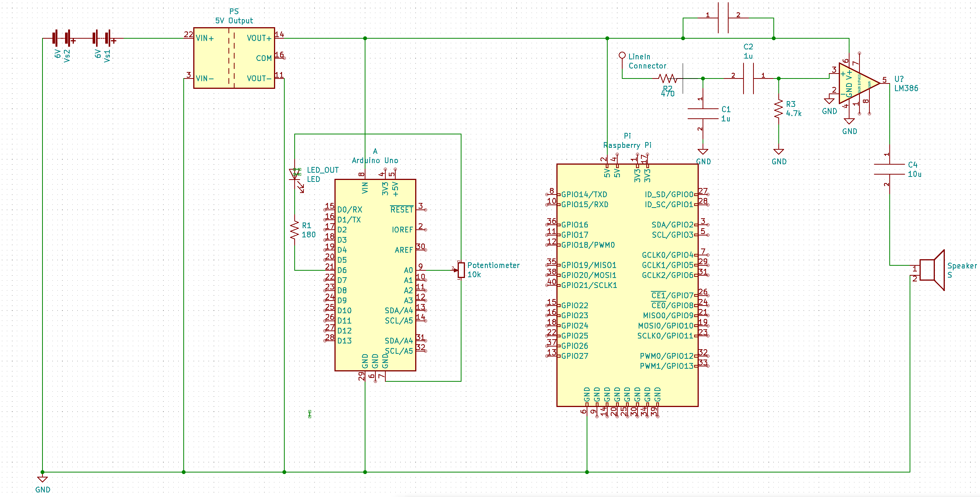Select capacitor C2 1u symbol
This screenshot has width=980, height=497.
pyautogui.click(x=748, y=78)
